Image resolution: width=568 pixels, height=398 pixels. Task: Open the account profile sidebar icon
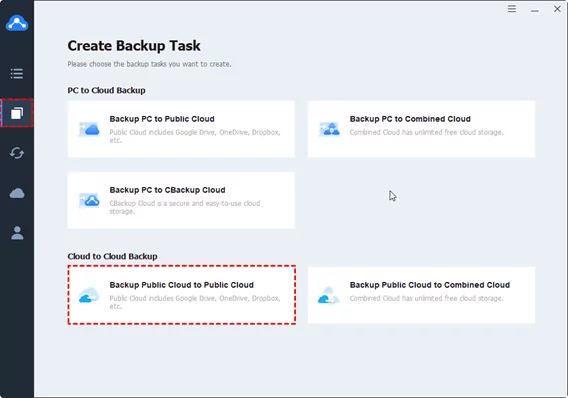pyautogui.click(x=17, y=233)
